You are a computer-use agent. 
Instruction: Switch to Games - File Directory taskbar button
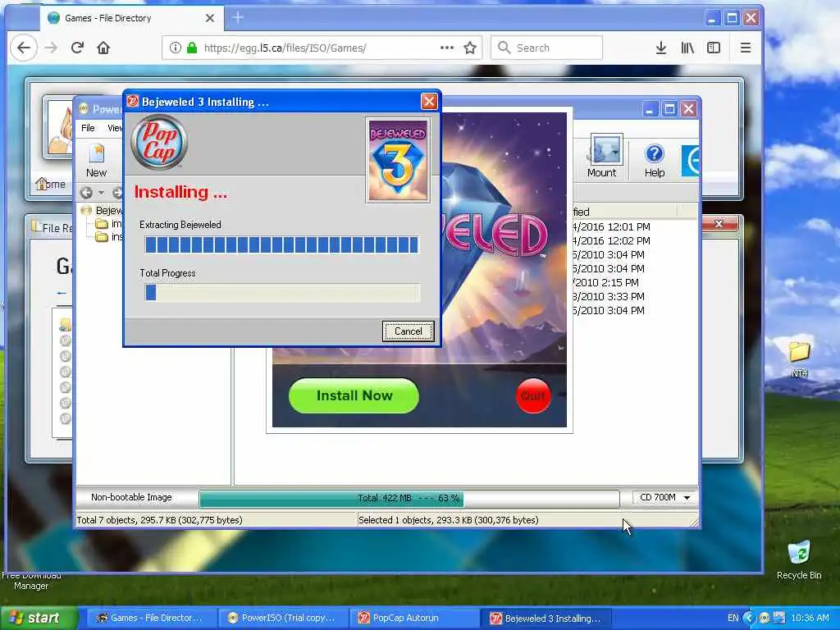(x=150, y=619)
